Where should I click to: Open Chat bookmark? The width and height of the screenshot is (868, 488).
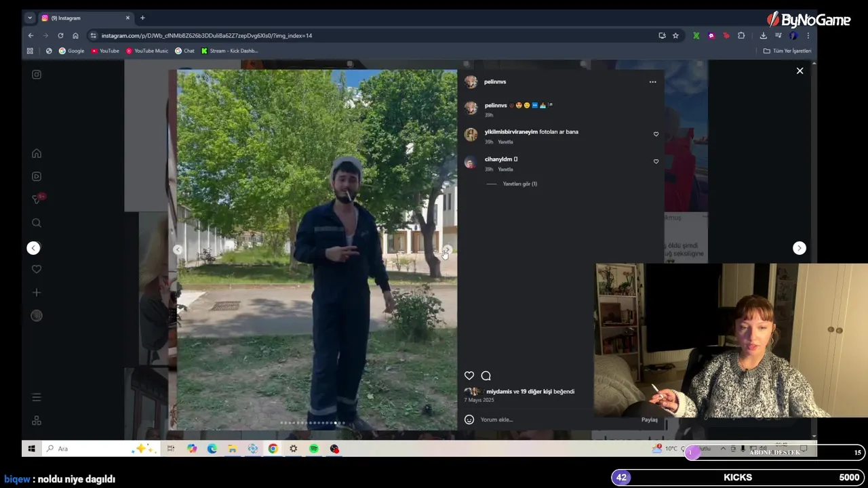coord(184,51)
